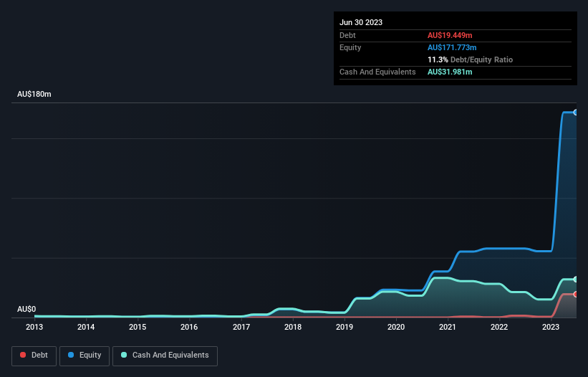Click the AU$31.981m cash value
Image resolution: width=588 pixels, height=377 pixels.
tap(450, 72)
